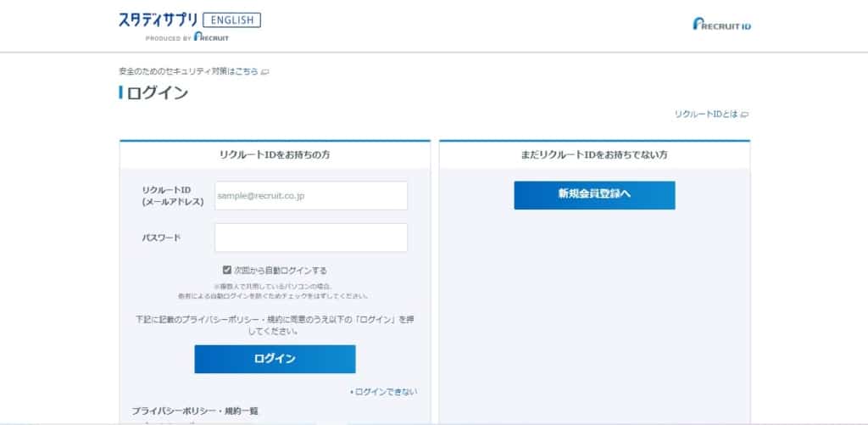This screenshot has width=868, height=425.
Task: Click the 次回から自動ログインする label text
Action: coord(280,270)
